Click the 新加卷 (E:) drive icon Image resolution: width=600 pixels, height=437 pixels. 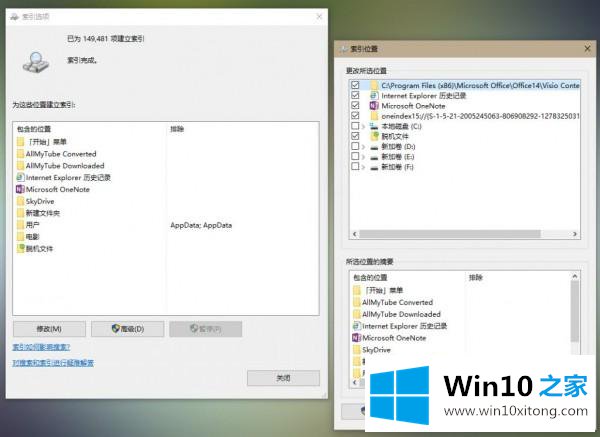tap(374, 157)
